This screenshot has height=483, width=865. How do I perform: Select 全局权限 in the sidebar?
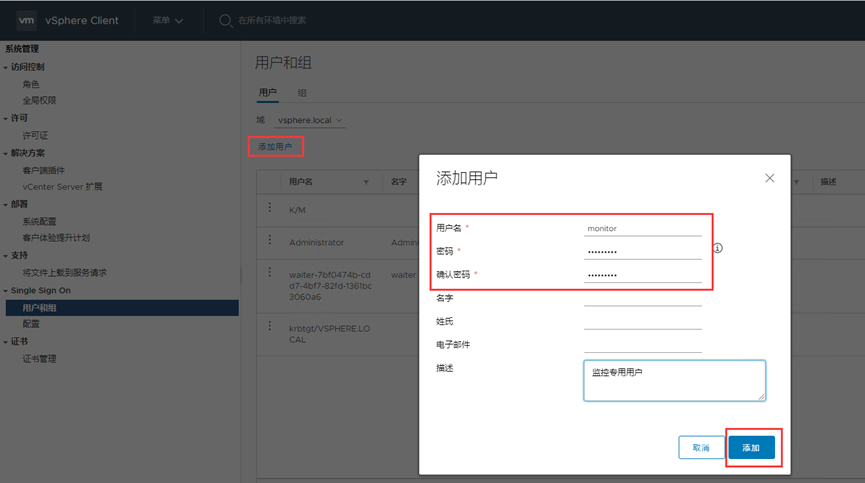point(39,100)
